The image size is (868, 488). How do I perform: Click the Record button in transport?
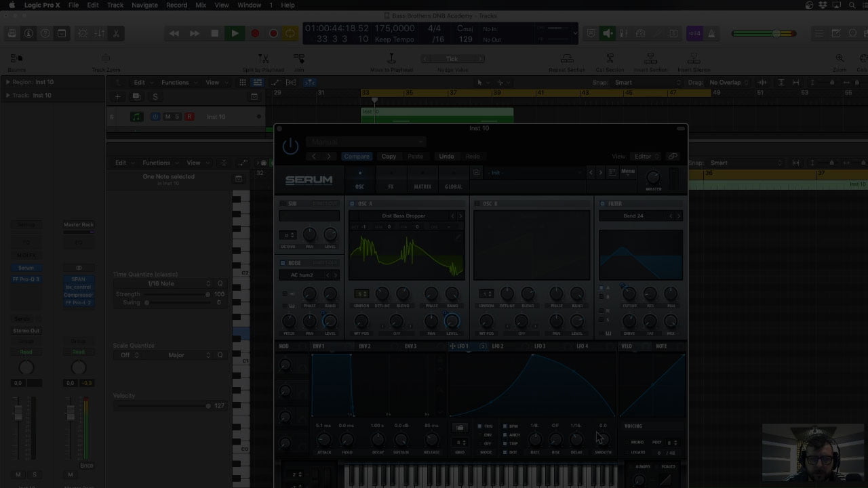click(255, 33)
